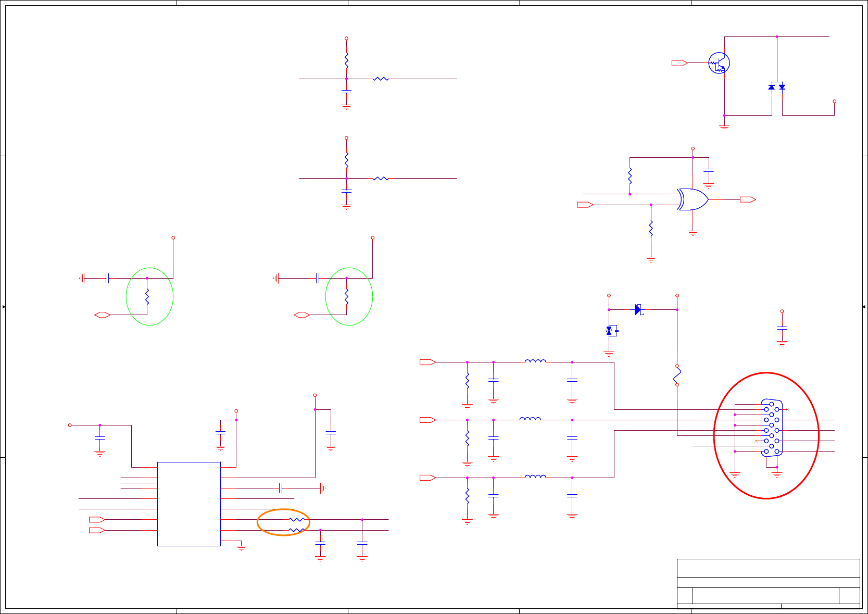Select the output port of XOR gate
Image resolution: width=868 pixels, height=614 pixels.
[748, 199]
